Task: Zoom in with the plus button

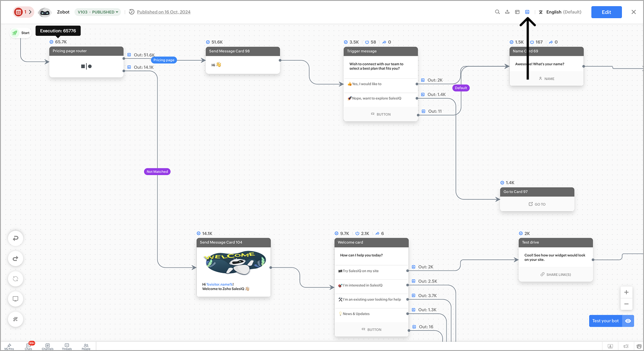Action: pyautogui.click(x=626, y=293)
